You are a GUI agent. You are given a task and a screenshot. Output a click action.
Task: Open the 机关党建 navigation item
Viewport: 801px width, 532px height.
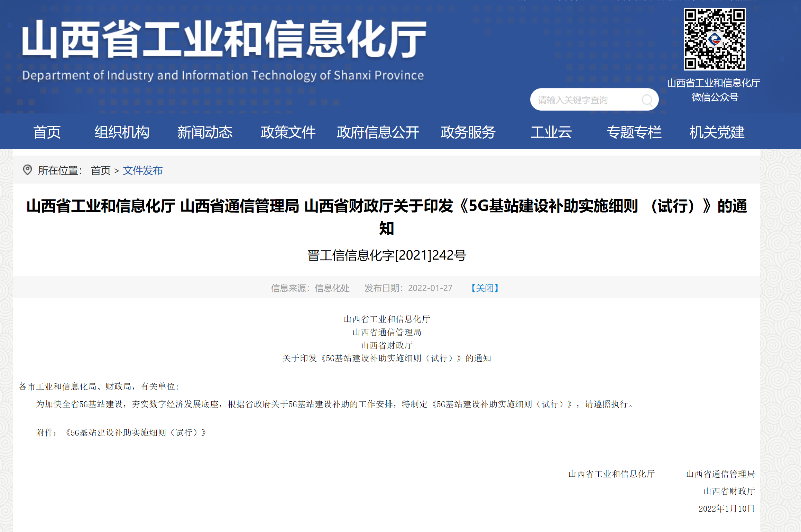pos(716,132)
